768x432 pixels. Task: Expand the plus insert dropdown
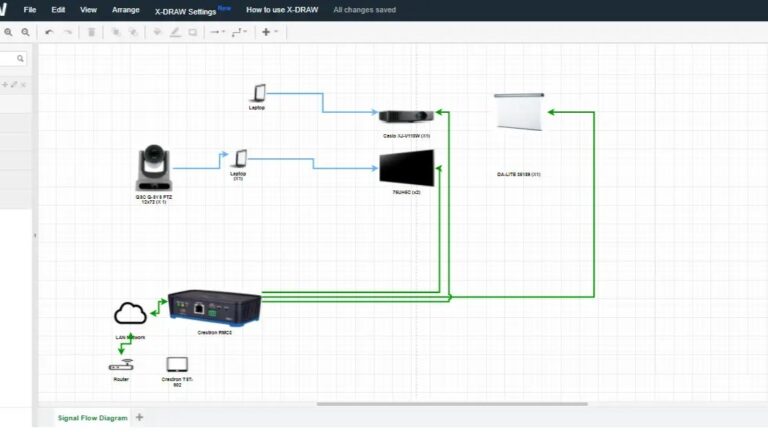(x=269, y=32)
